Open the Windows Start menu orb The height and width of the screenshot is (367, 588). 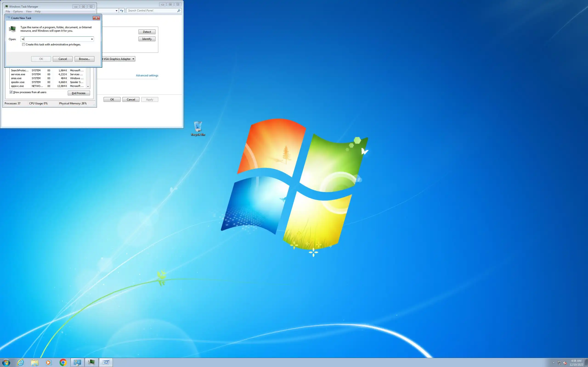(6, 362)
